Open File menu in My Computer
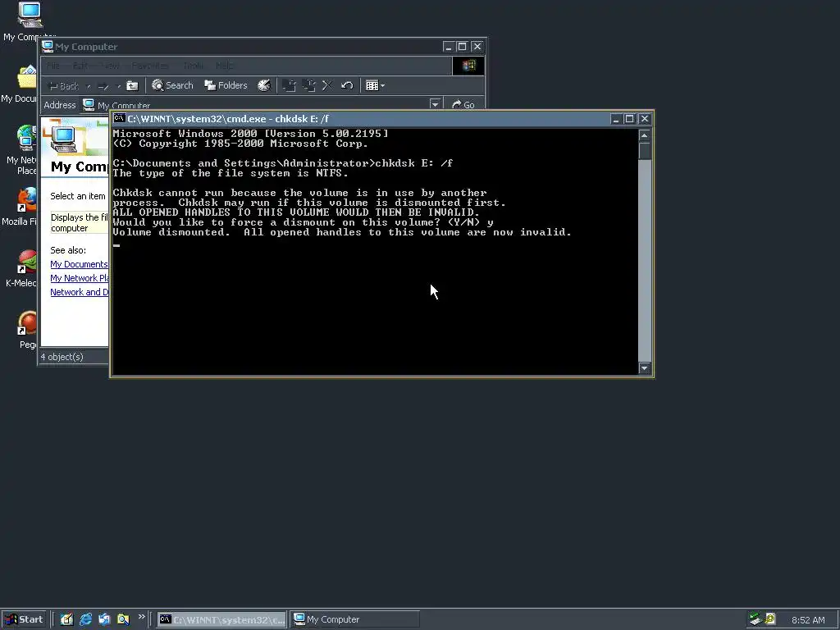 point(53,66)
